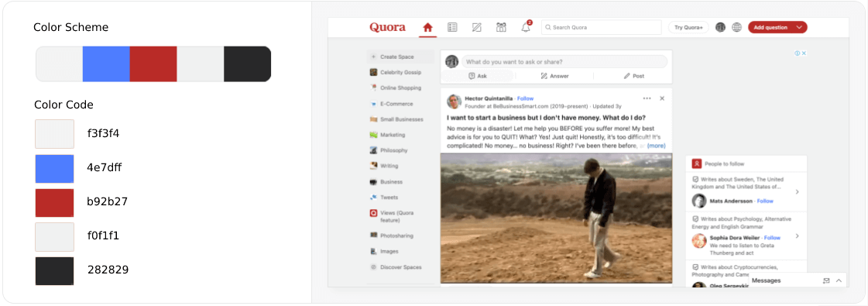This screenshot has height=306, width=868.
Task: Follow Sophia Dora Weiler
Action: (x=772, y=238)
